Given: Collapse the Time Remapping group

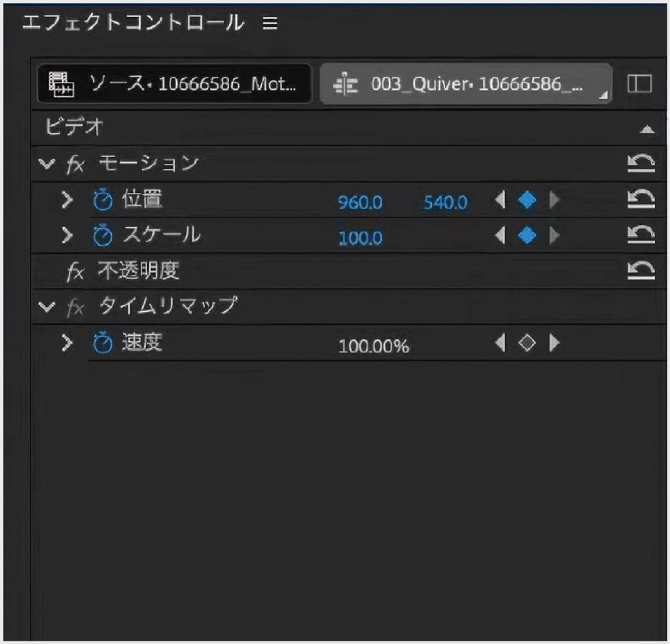Looking at the screenshot, I should coord(46,306).
